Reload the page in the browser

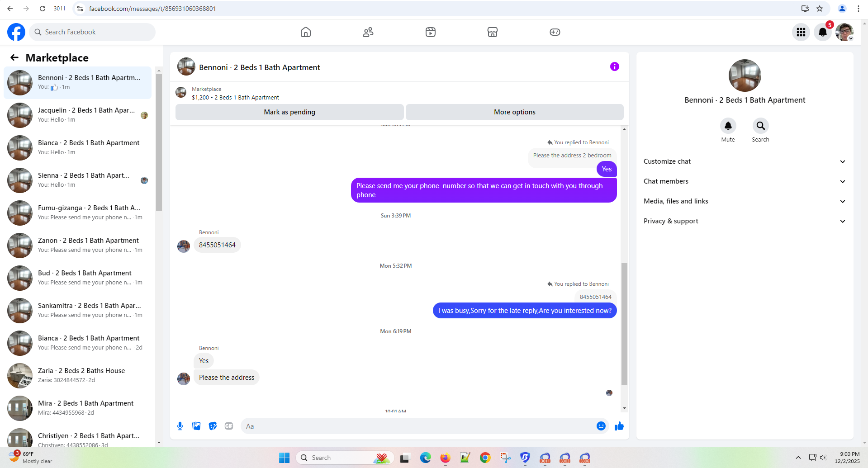coord(42,9)
